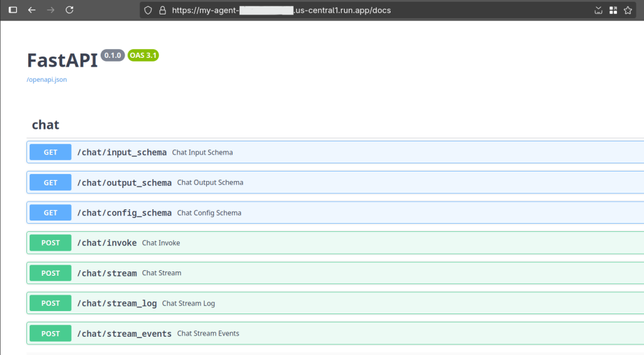Click the POST badge for stream_log
The width and height of the screenshot is (644, 355).
[50, 303]
